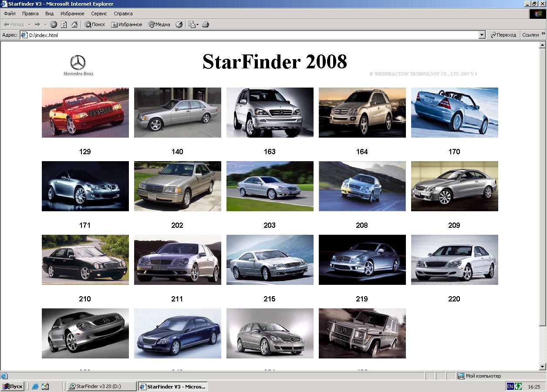Open the History (Журнал) clock icon

(179, 24)
